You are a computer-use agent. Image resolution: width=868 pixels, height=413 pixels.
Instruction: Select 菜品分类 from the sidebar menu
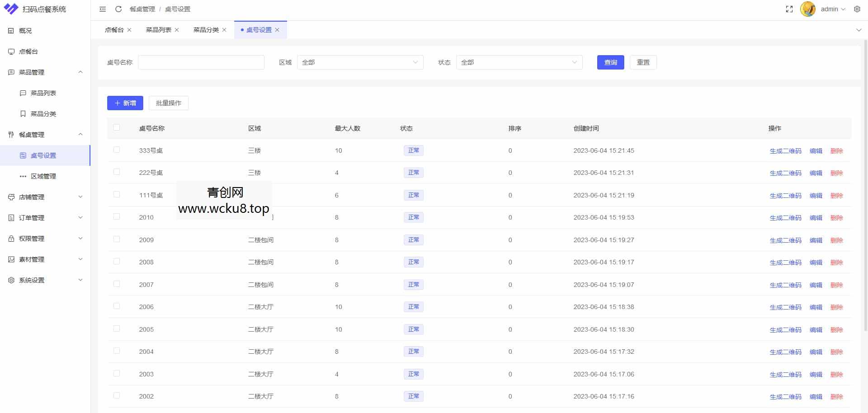(43, 113)
